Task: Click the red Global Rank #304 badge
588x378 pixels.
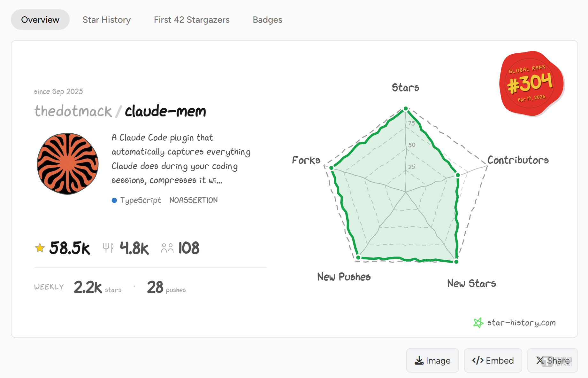Action: tap(531, 83)
